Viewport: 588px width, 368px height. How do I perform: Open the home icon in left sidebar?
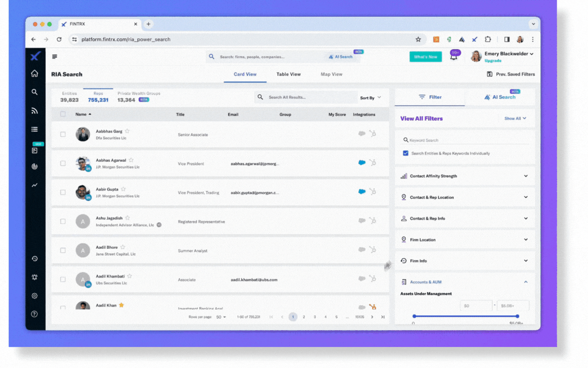click(x=34, y=74)
